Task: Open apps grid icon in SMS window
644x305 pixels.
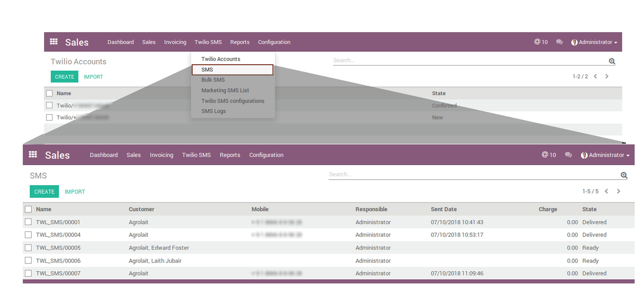Action: point(33,154)
